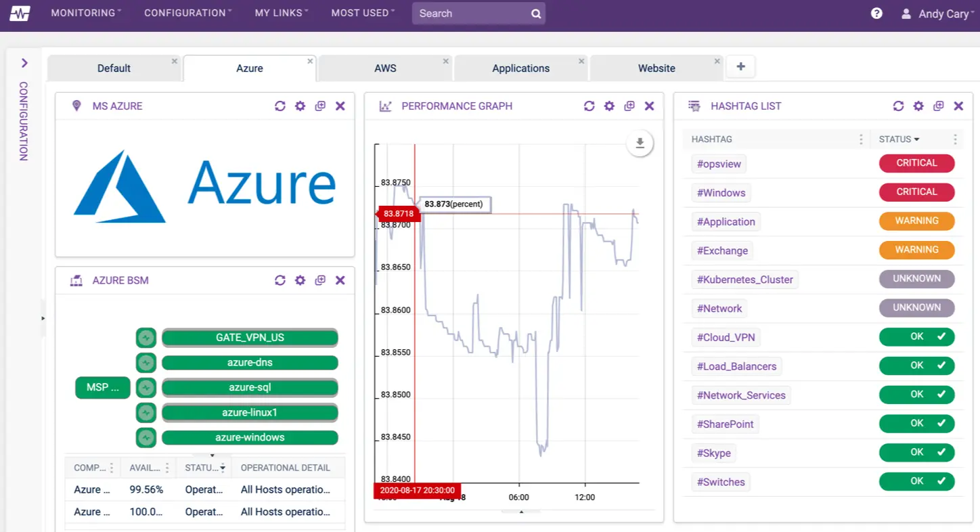Sort by the Status column header
The image size is (980, 532).
pos(899,139)
